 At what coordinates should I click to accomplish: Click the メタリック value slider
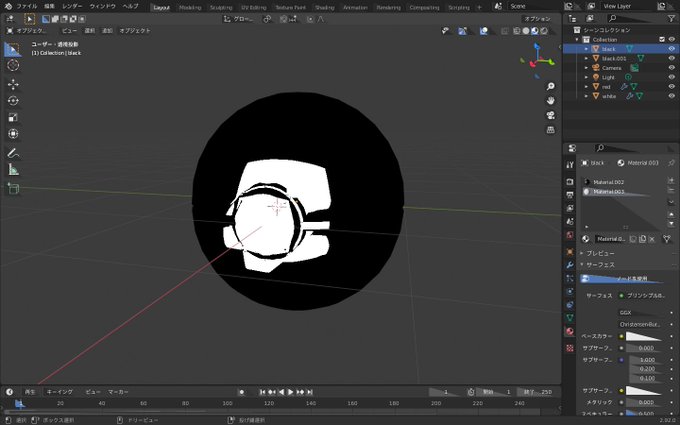[643, 402]
